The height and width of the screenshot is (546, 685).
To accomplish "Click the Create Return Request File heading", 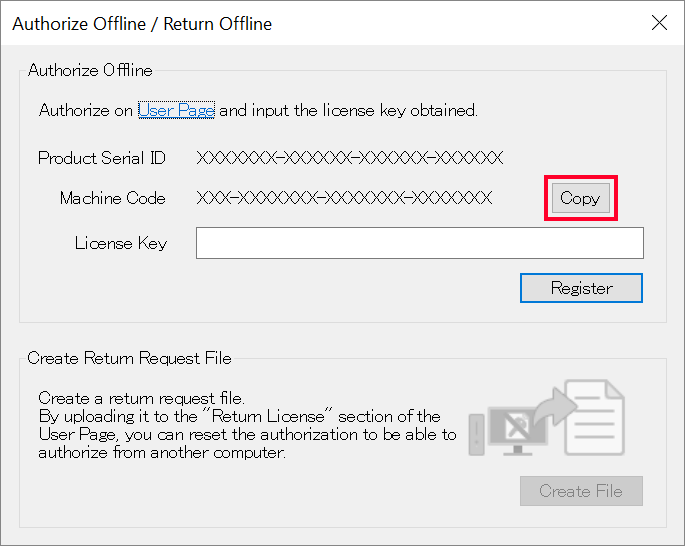I will 129,357.
